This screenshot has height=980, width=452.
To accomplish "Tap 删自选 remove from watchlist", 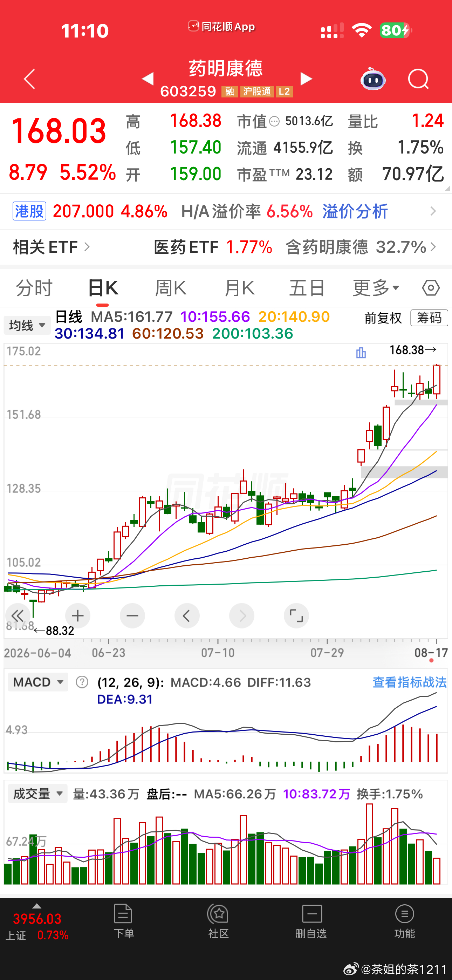I will click(x=311, y=921).
